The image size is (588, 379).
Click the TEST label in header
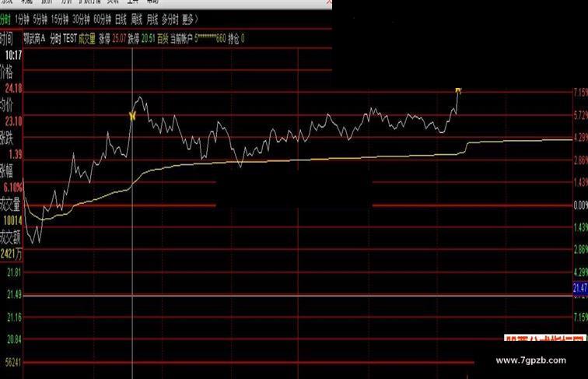[70, 38]
